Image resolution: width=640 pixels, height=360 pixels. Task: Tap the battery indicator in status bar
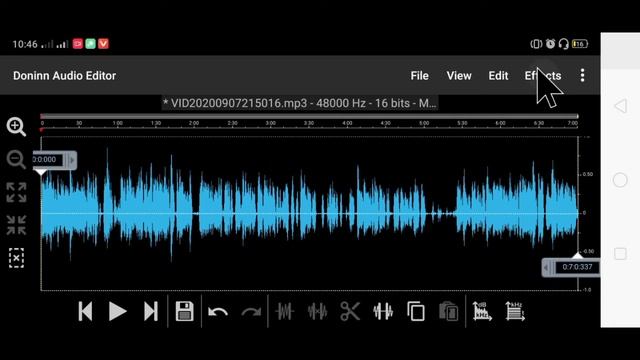point(580,44)
